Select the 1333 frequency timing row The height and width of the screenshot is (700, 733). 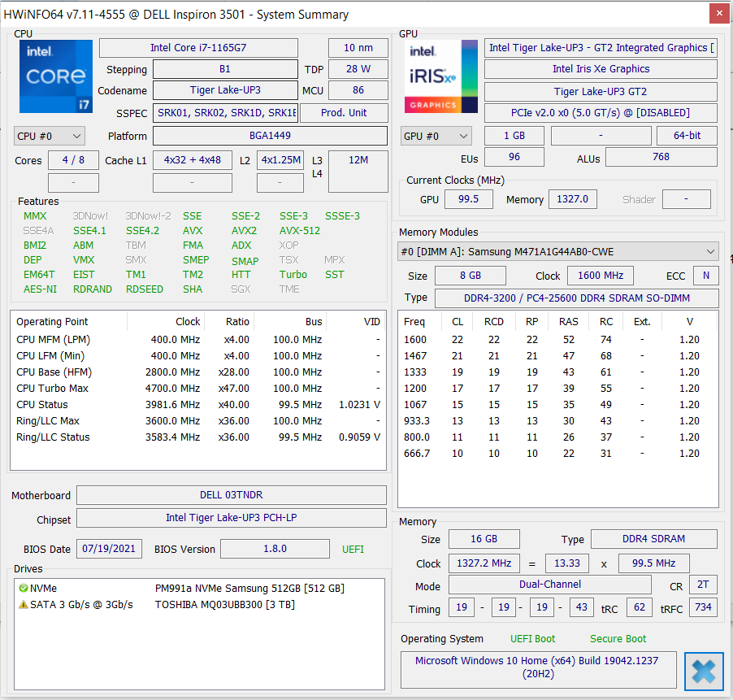click(557, 372)
